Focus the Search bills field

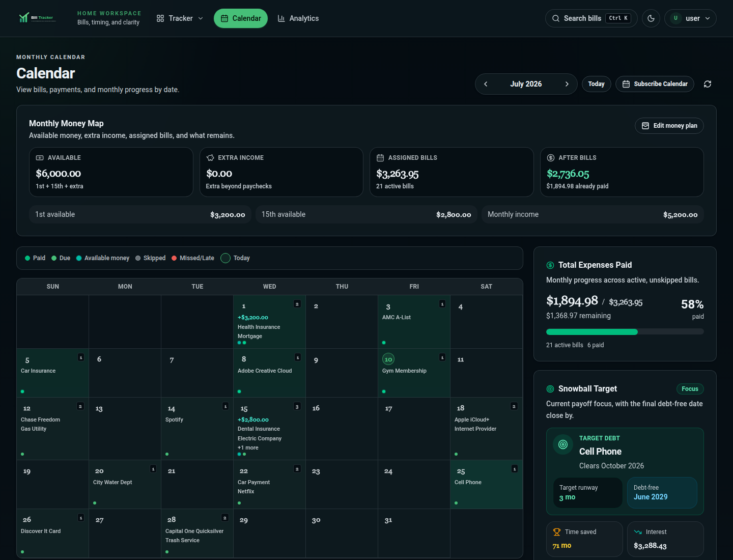point(591,18)
